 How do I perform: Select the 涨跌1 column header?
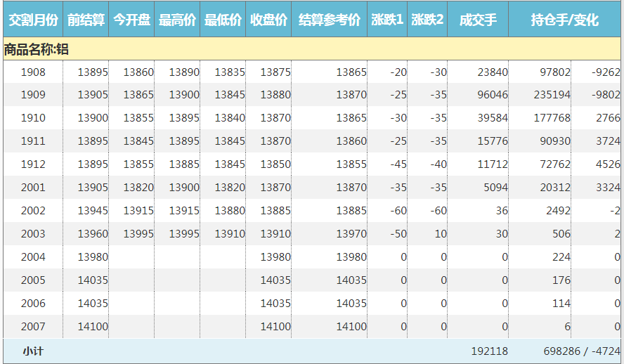click(x=387, y=20)
